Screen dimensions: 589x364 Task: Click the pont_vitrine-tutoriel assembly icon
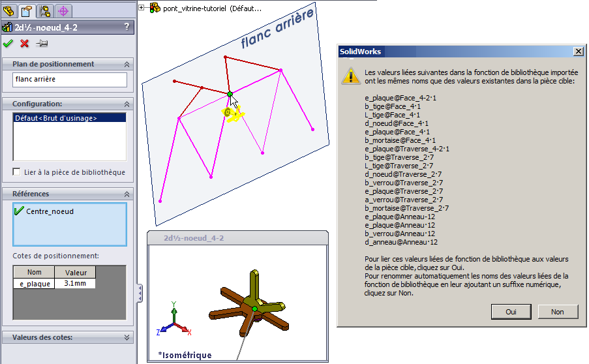[155, 7]
